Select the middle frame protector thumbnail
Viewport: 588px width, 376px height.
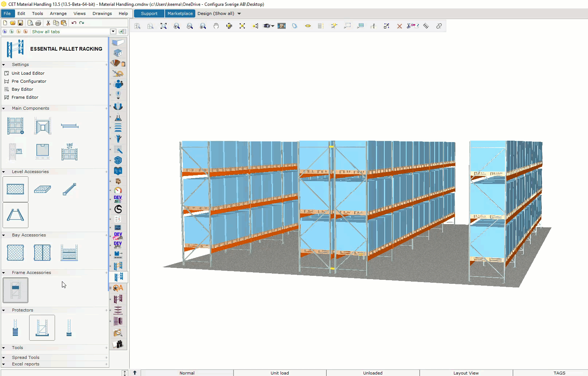tap(42, 328)
